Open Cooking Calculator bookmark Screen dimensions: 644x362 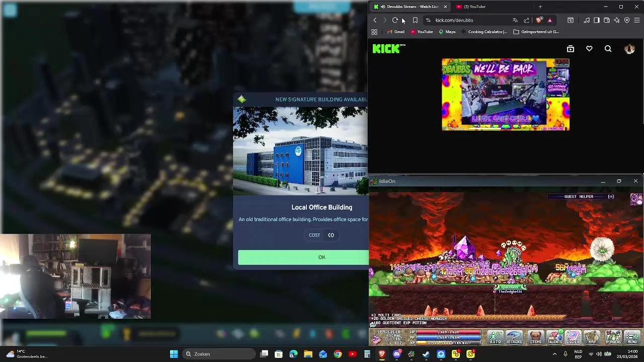tap(484, 32)
